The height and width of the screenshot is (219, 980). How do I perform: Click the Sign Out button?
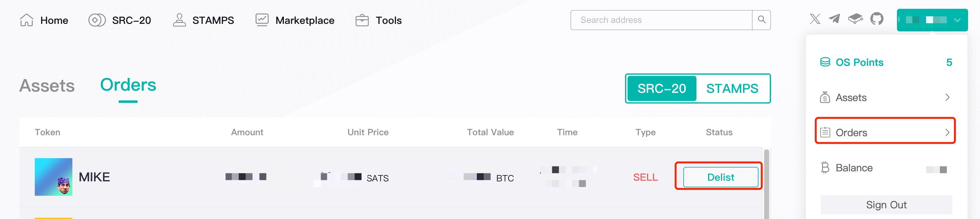(886, 205)
